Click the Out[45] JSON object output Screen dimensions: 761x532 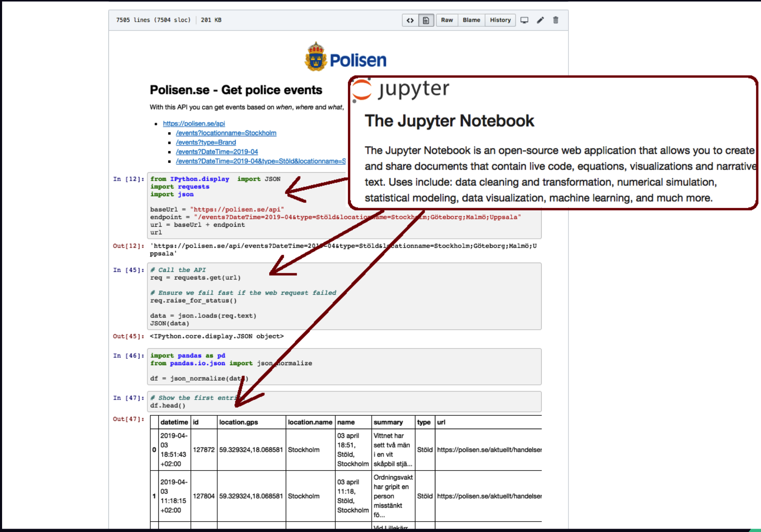click(x=217, y=336)
